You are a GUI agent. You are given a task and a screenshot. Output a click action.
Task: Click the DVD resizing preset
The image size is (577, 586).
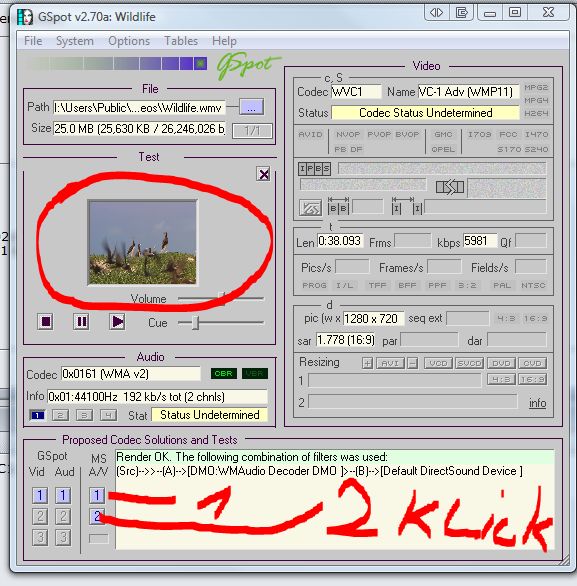click(501, 363)
